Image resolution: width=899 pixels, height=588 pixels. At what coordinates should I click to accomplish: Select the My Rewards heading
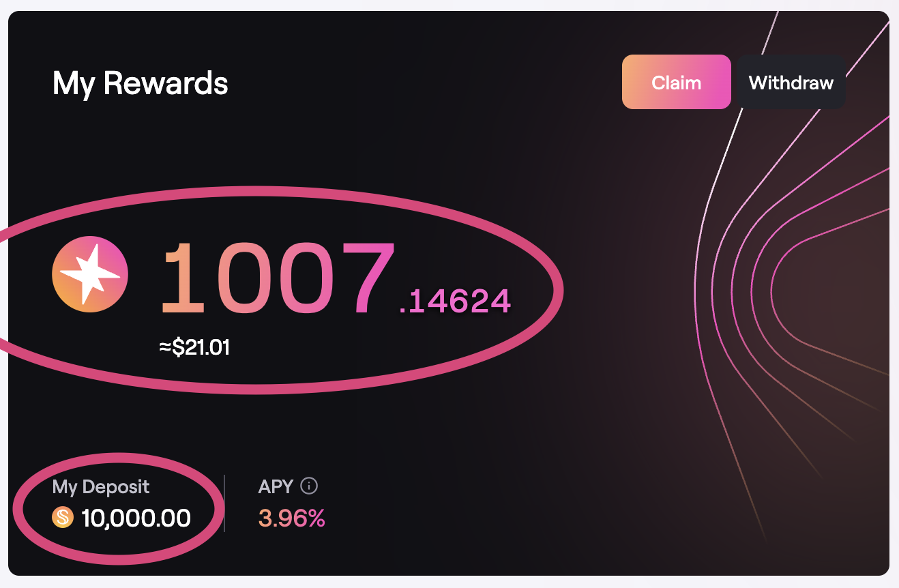(x=140, y=84)
